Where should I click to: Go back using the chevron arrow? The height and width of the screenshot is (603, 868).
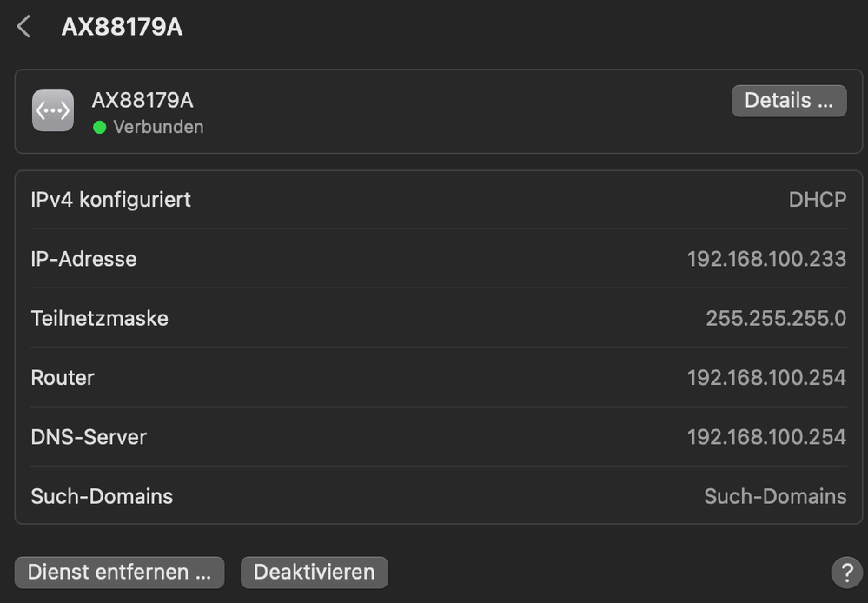(24, 27)
